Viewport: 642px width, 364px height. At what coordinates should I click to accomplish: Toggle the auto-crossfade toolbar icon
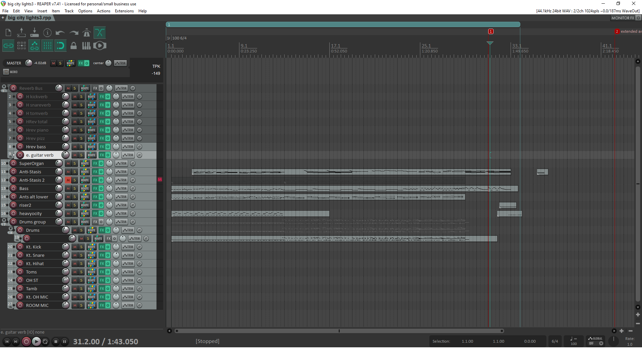100,33
